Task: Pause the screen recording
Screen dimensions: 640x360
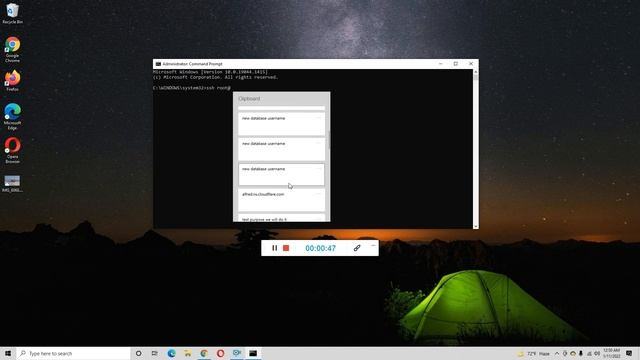Action: point(274,248)
